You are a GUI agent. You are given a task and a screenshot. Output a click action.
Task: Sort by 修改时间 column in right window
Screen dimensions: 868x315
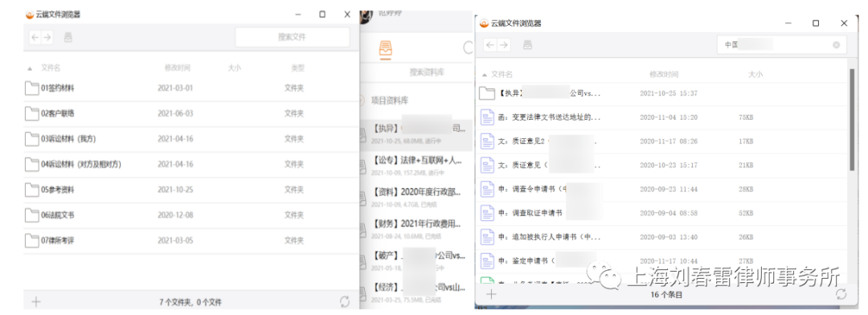[664, 74]
